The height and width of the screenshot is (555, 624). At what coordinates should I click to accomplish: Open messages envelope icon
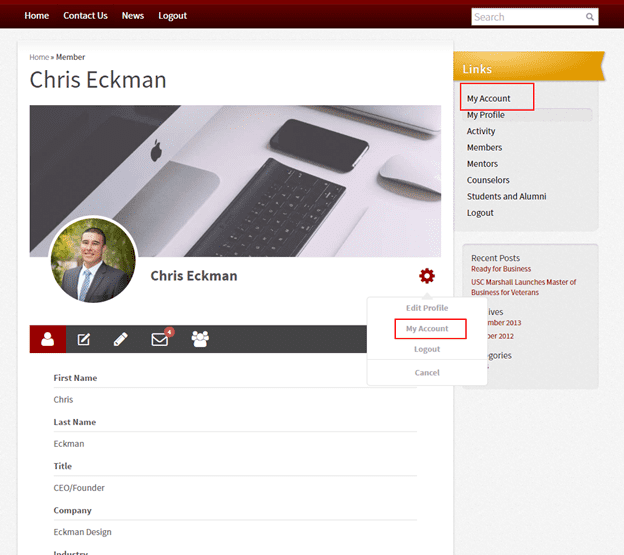click(x=160, y=339)
